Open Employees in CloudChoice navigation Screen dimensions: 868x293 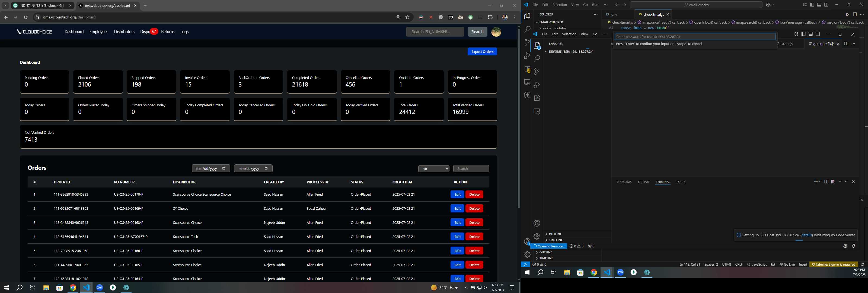click(x=99, y=32)
